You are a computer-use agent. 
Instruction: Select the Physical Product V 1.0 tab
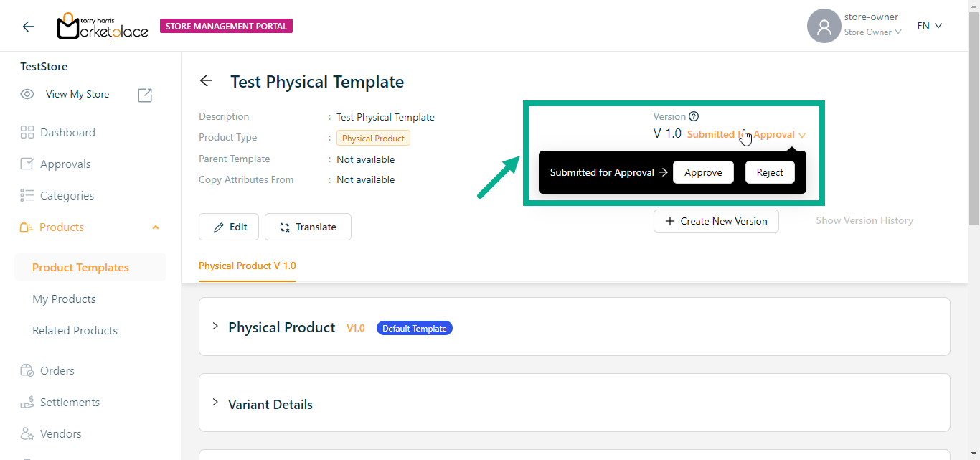[x=247, y=266]
